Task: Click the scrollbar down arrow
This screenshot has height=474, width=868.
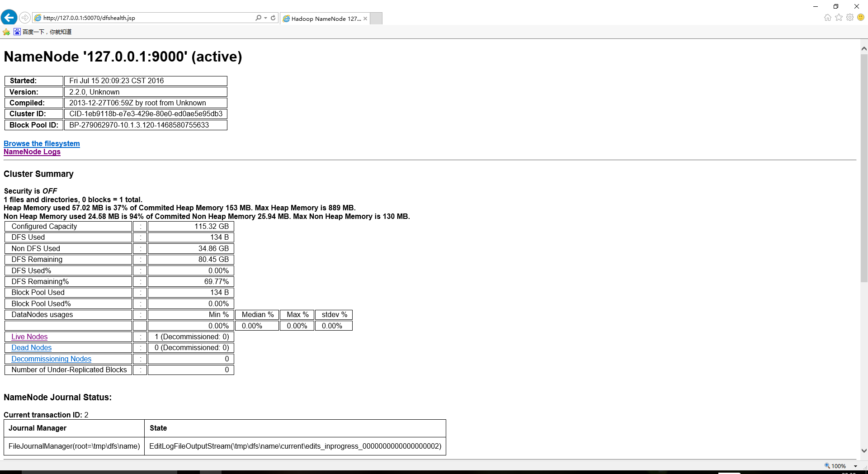Action: click(x=864, y=450)
